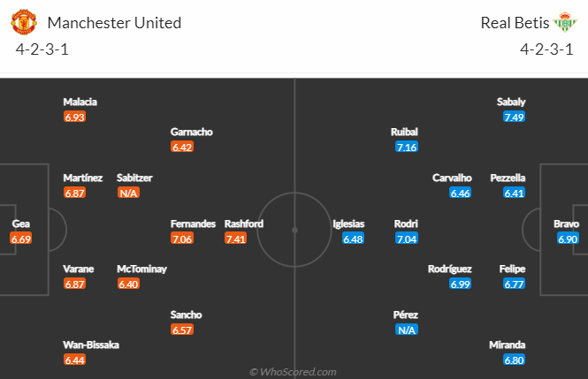Click Pérez's N/A rating badge
Image resolution: width=588 pixels, height=379 pixels.
pyautogui.click(x=407, y=330)
